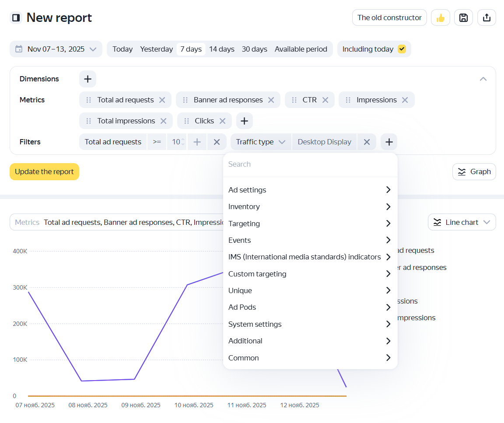
Task: Click the export share icon
Action: click(486, 17)
